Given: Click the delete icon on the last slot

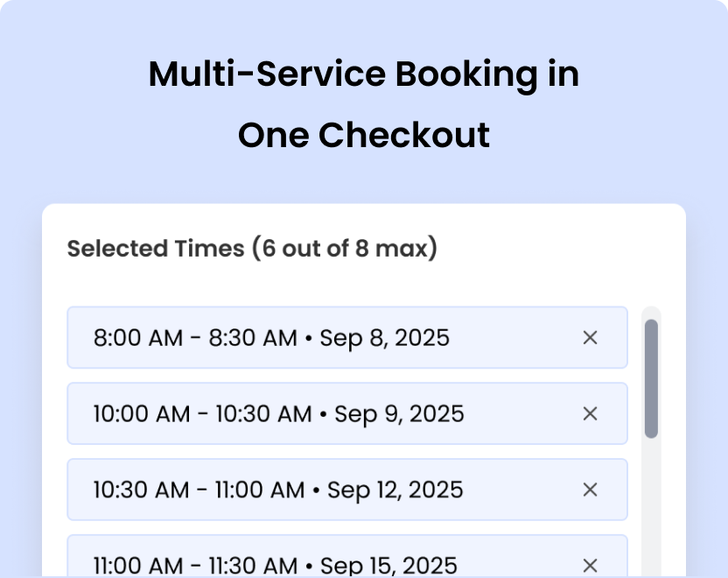Looking at the screenshot, I should tap(589, 564).
